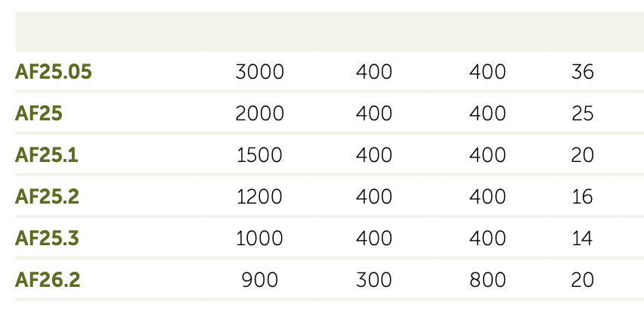This screenshot has width=644, height=330.
Task: Select the 14 value in AF25.3 row
Action: 583,238
